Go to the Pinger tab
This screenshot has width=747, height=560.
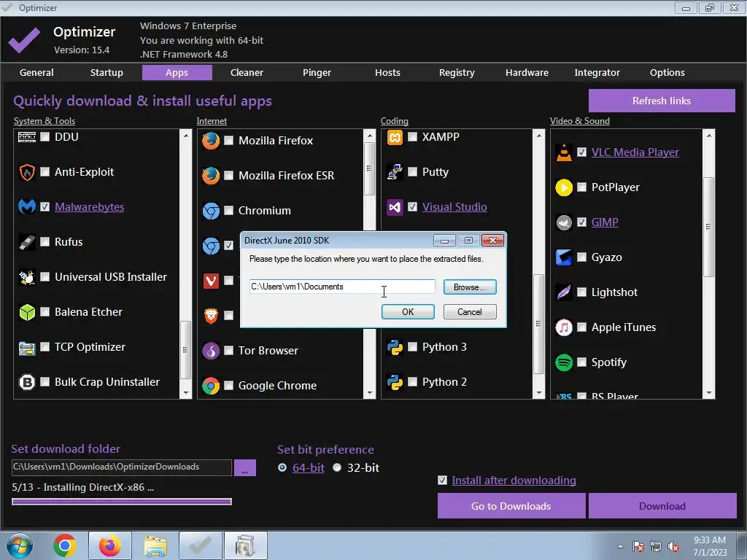tap(317, 72)
